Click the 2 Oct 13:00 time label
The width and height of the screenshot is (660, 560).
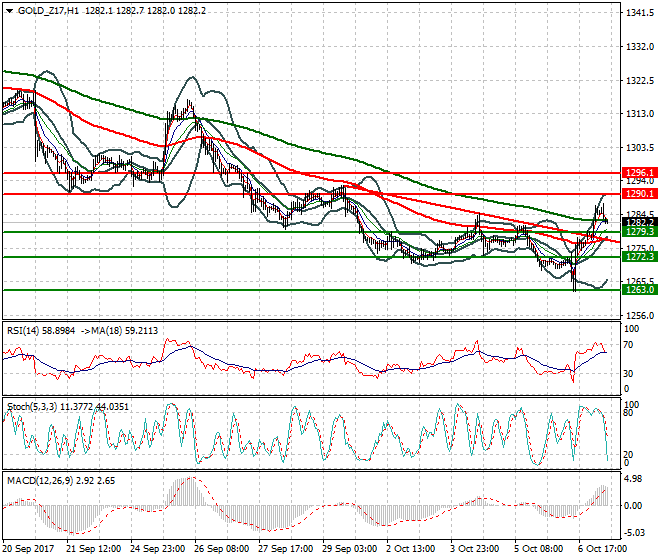(411, 549)
